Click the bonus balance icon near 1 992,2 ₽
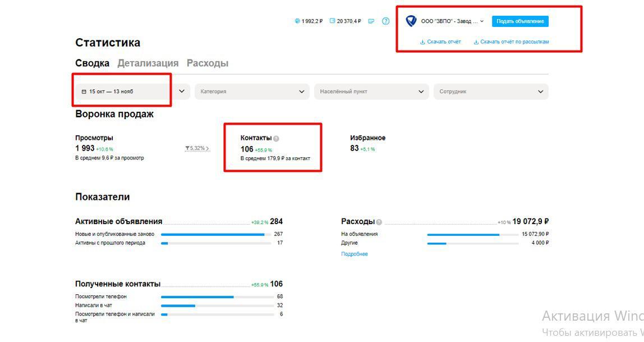The image size is (644, 342). point(297,21)
